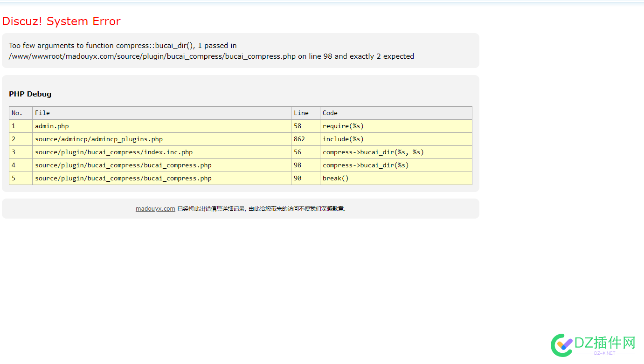The width and height of the screenshot is (644, 364).
Task: Select the bucai_compress.php cell in row 5
Action: [x=162, y=178]
